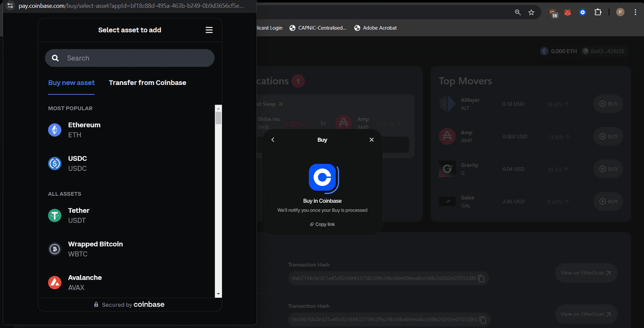Click the asset list scrollbar up arrow
This screenshot has height=328, width=644.
tap(218, 108)
